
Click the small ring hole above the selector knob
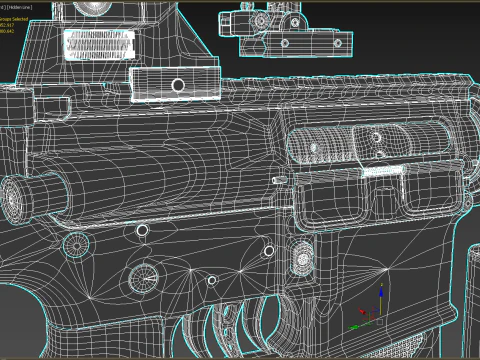tap(142, 230)
